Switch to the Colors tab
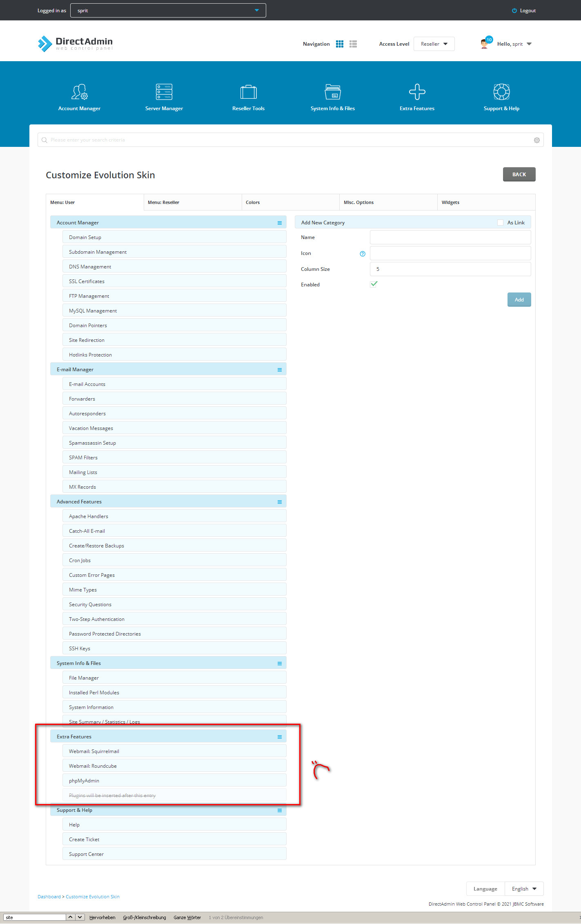Viewport: 581px width, 924px height. point(290,202)
